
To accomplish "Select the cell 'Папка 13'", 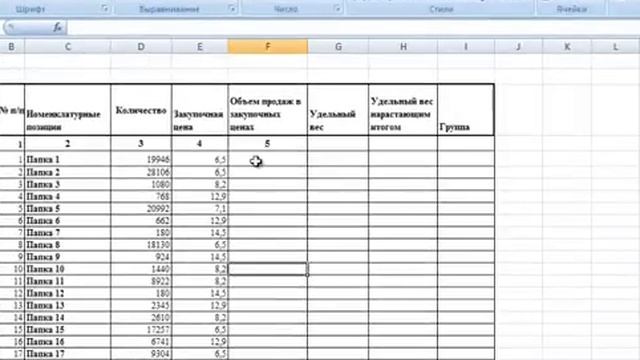I will [x=68, y=305].
